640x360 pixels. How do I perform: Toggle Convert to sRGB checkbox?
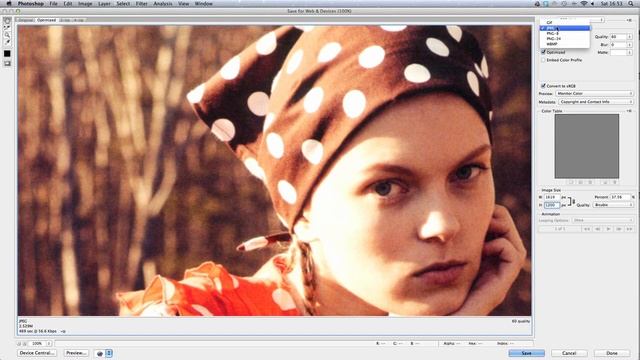[x=543, y=86]
